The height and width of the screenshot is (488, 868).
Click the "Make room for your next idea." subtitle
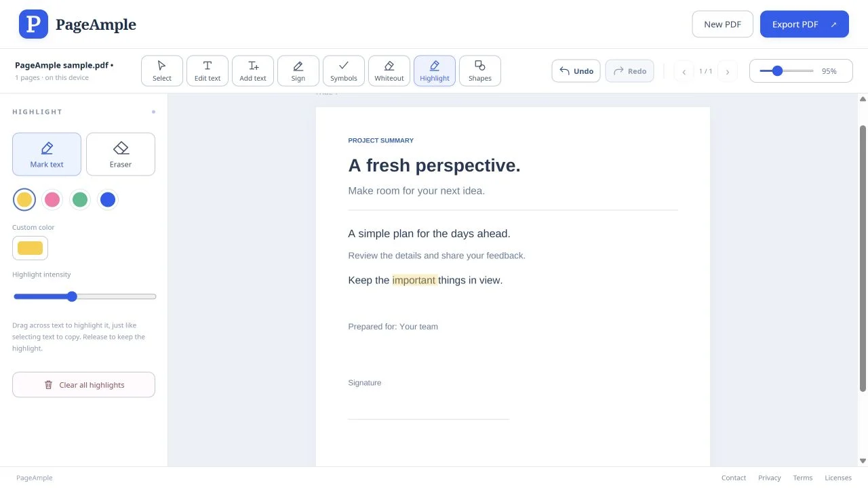pos(416,190)
